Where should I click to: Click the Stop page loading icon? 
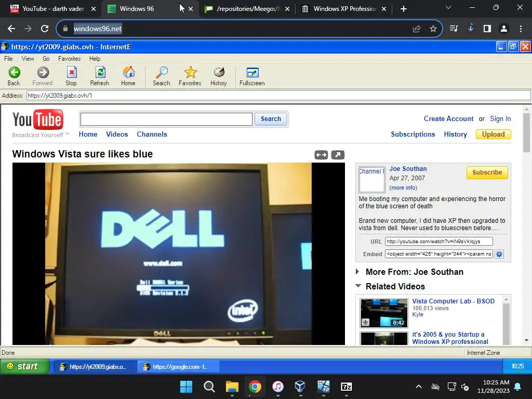71,72
